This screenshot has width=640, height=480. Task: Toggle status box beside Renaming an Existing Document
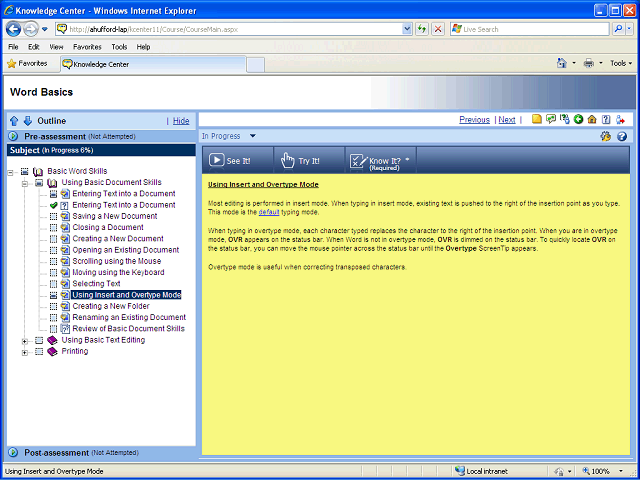(x=53, y=318)
